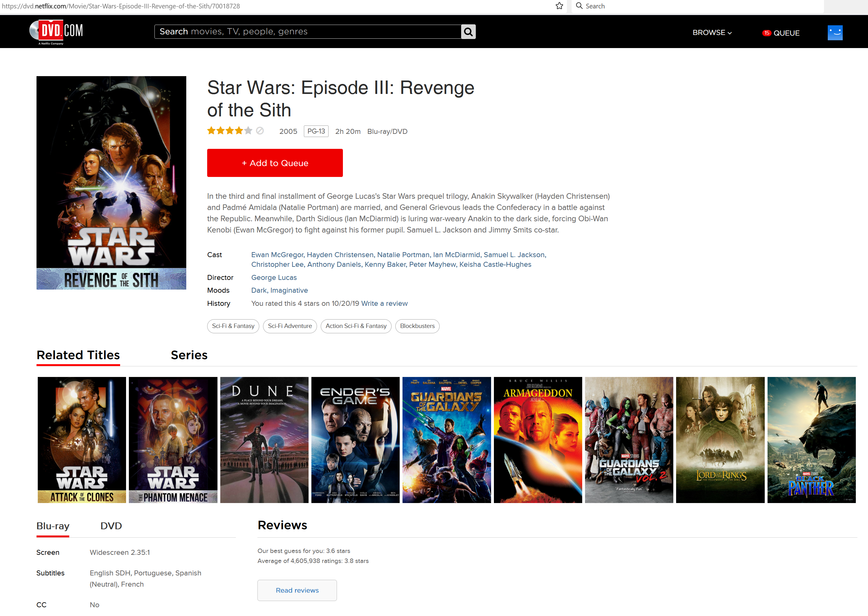Image resolution: width=868 pixels, height=616 pixels.
Task: Click the Dark mood link
Action: coord(259,291)
